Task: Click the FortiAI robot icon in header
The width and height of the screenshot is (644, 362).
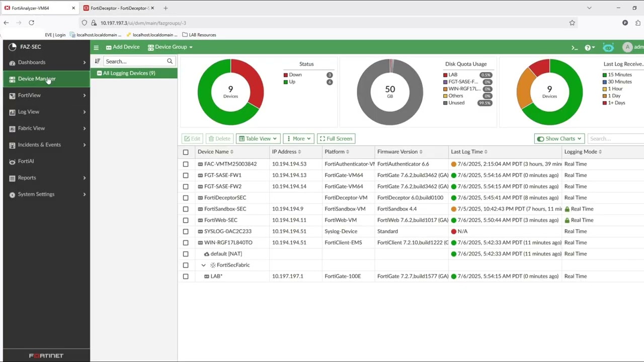Action: click(608, 47)
